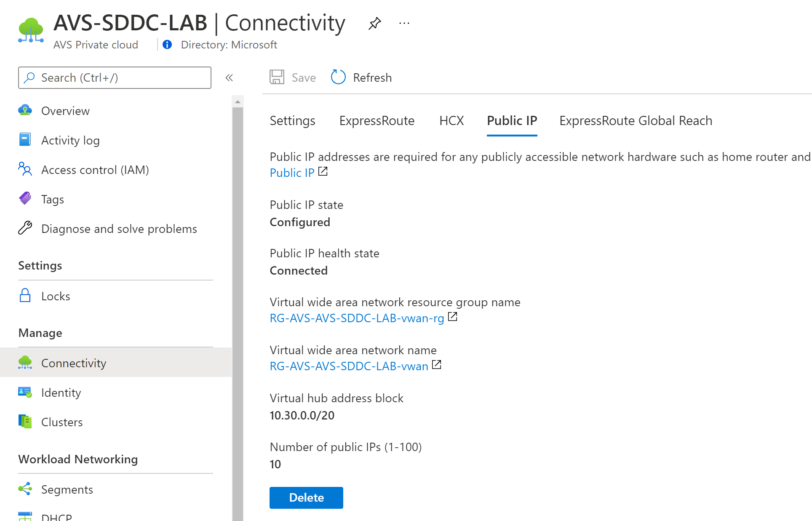812x521 pixels.
Task: Click the AVS private cloud logo icon
Action: click(31, 30)
